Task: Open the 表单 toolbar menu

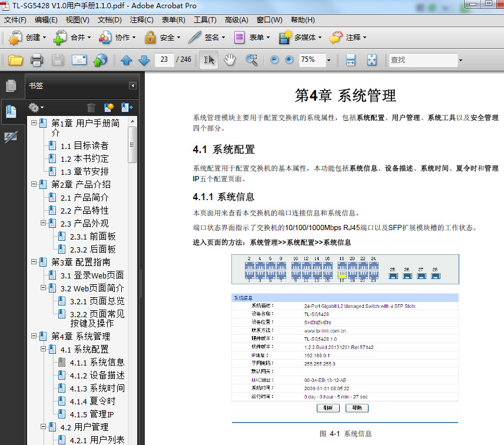Action: click(251, 37)
